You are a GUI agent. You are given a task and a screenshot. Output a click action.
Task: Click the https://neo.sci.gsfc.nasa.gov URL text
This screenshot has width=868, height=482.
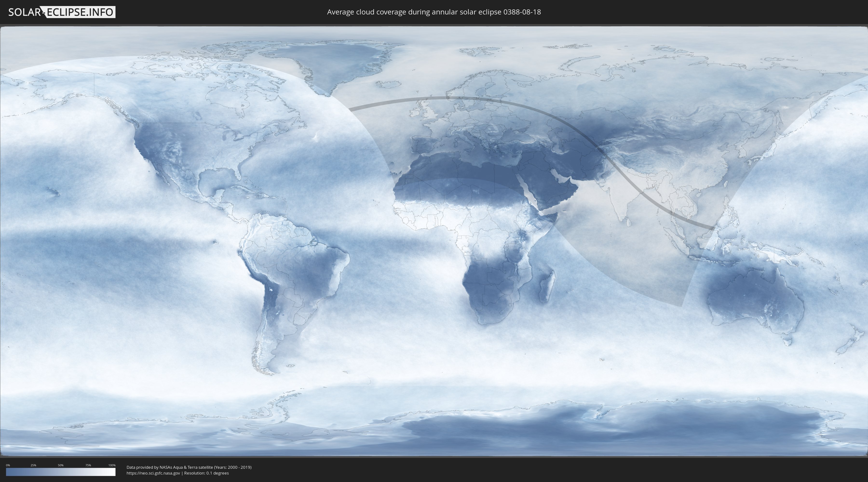point(153,473)
